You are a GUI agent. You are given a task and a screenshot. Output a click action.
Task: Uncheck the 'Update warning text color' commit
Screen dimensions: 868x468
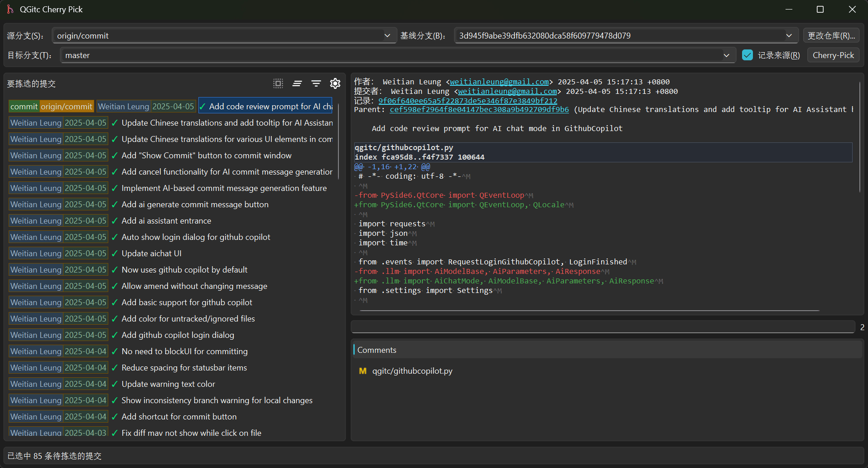click(x=115, y=384)
